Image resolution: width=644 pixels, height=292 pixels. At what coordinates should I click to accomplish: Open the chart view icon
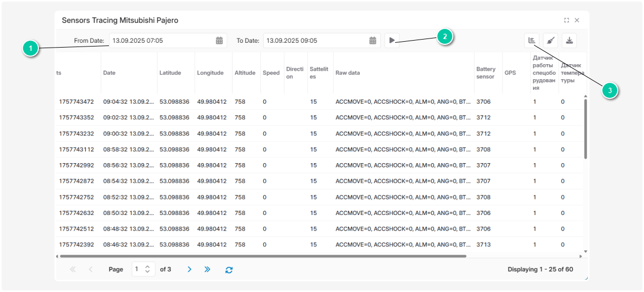coord(531,41)
